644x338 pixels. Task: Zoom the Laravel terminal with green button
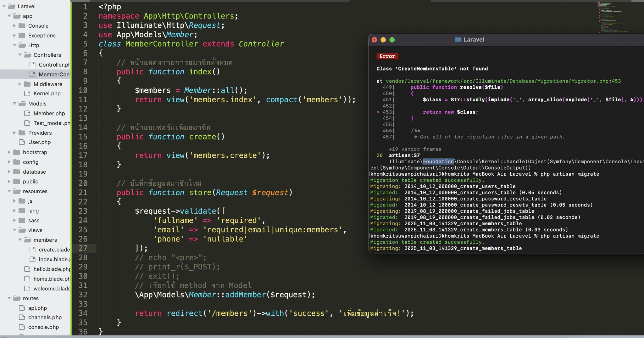pos(392,40)
